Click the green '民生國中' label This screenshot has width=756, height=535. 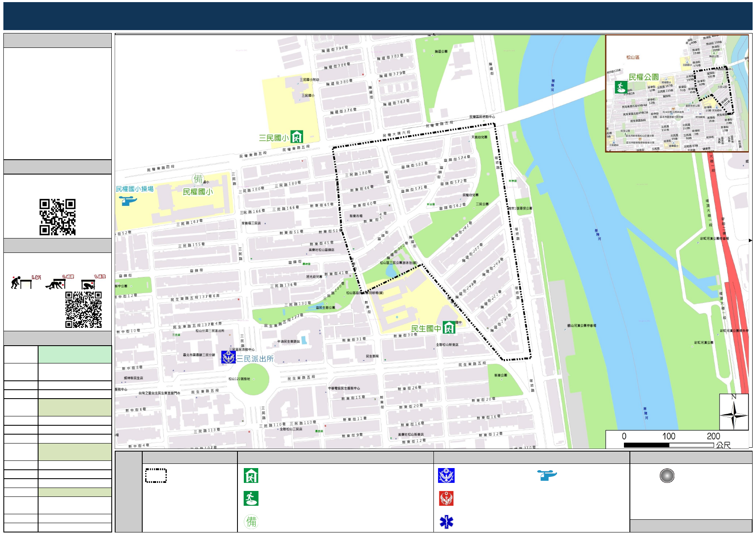coord(426,328)
